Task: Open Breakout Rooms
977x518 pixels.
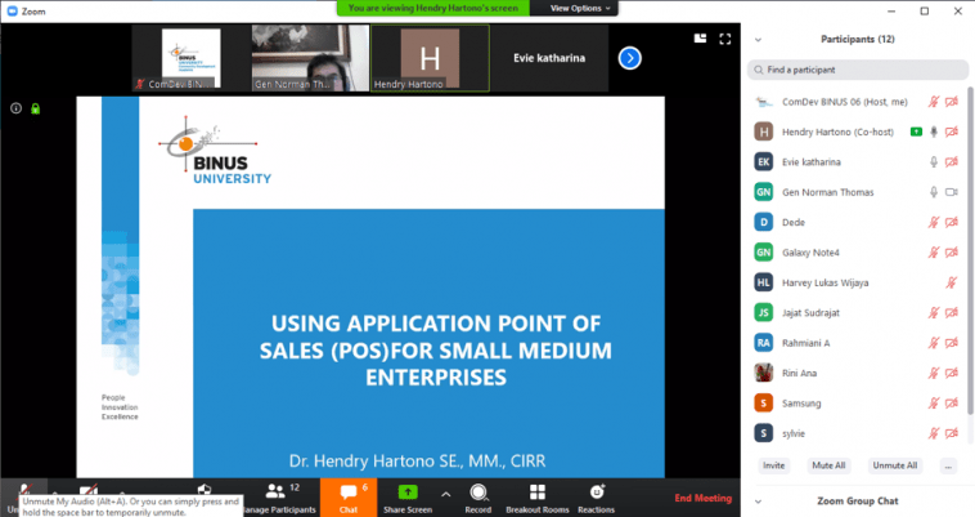Action: 537,498
